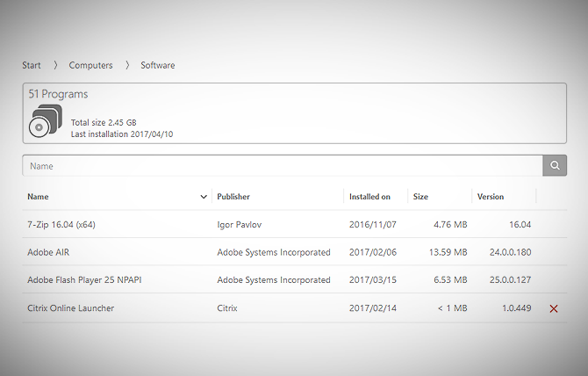This screenshot has height=376, width=588.
Task: Click version 24.0.0.180
Action: click(x=511, y=252)
